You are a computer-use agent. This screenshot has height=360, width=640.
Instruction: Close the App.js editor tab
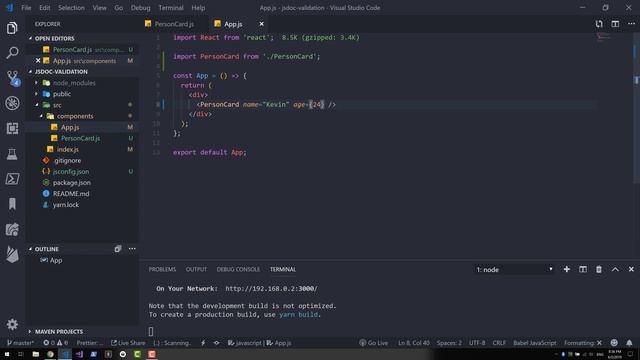(x=262, y=24)
